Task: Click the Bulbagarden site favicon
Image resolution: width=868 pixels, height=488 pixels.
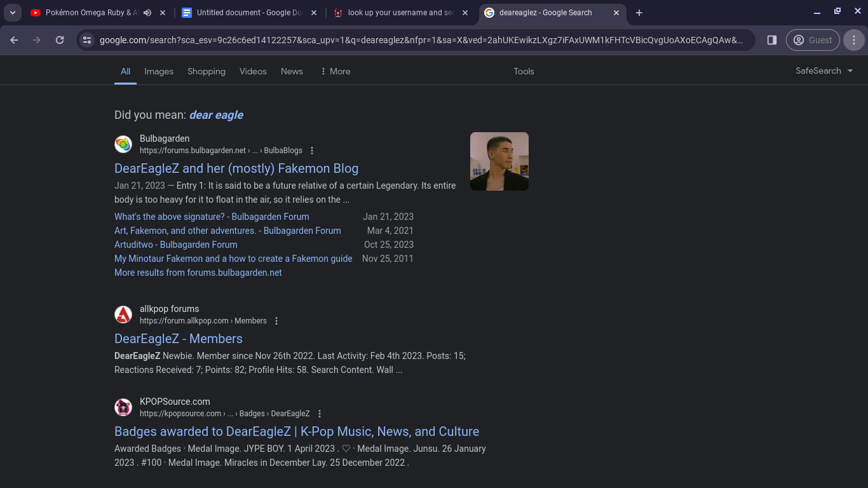Action: pyautogui.click(x=123, y=144)
